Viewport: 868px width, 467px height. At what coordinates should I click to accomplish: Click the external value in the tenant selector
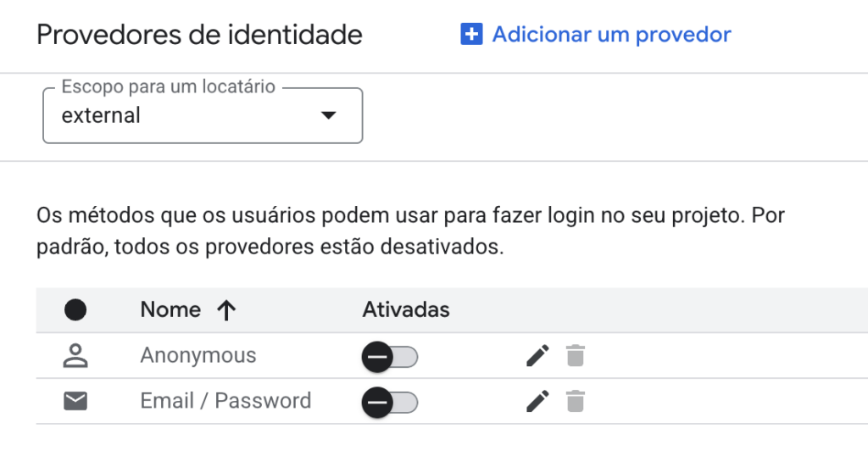point(102,116)
